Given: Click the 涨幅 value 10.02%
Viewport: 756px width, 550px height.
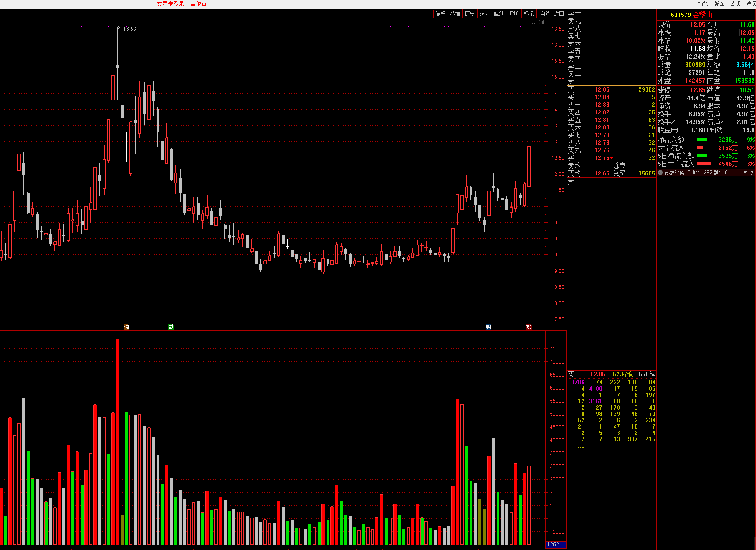Looking at the screenshot, I should (696, 40).
